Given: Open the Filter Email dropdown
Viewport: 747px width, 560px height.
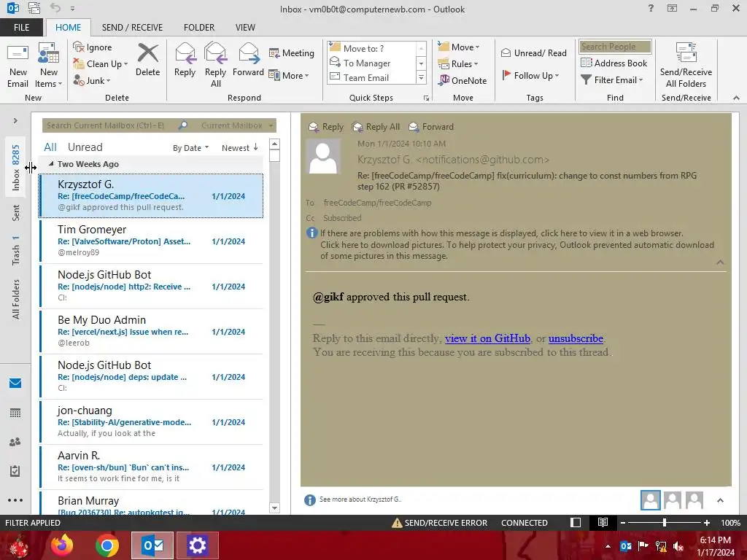Looking at the screenshot, I should coord(612,80).
